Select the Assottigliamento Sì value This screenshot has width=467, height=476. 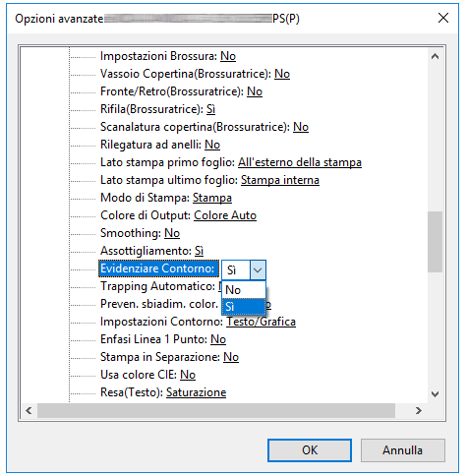coord(200,251)
